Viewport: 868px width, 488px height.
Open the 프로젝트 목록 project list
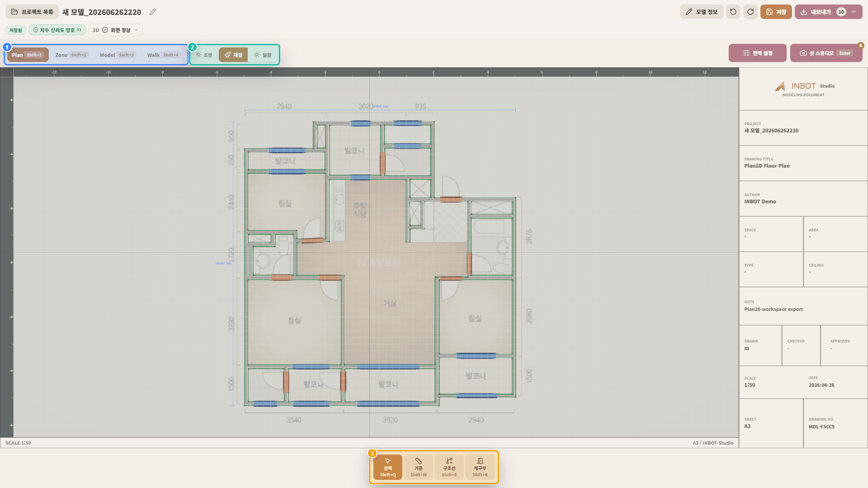tap(32, 12)
